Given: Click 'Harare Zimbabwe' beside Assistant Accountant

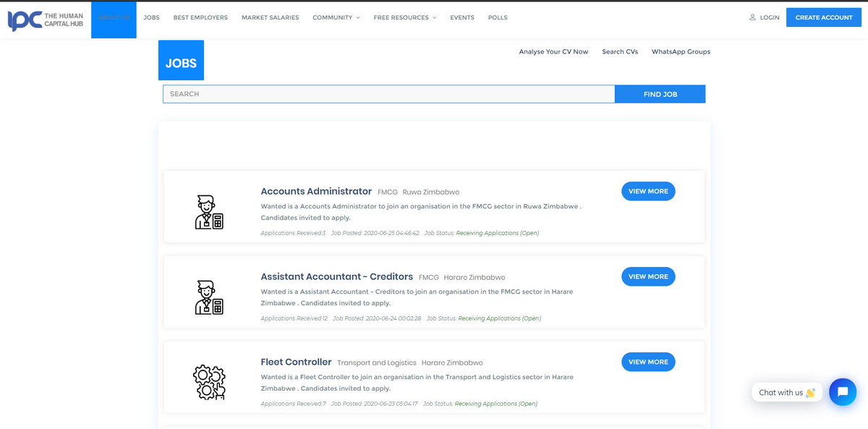Looking at the screenshot, I should coord(475,278).
